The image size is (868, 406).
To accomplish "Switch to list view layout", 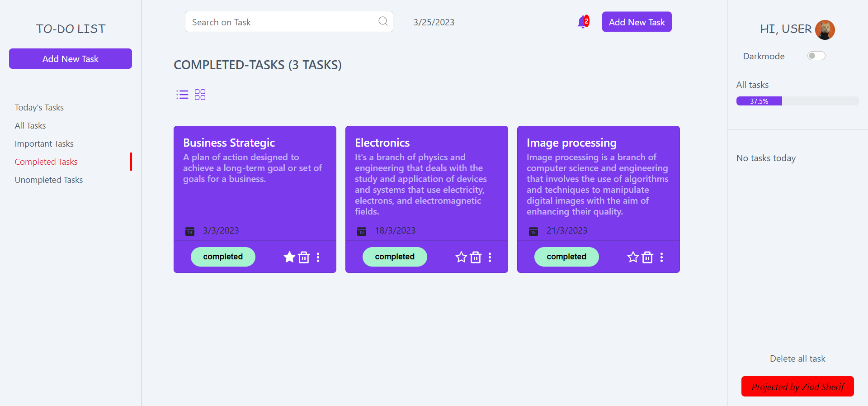I will tap(182, 95).
